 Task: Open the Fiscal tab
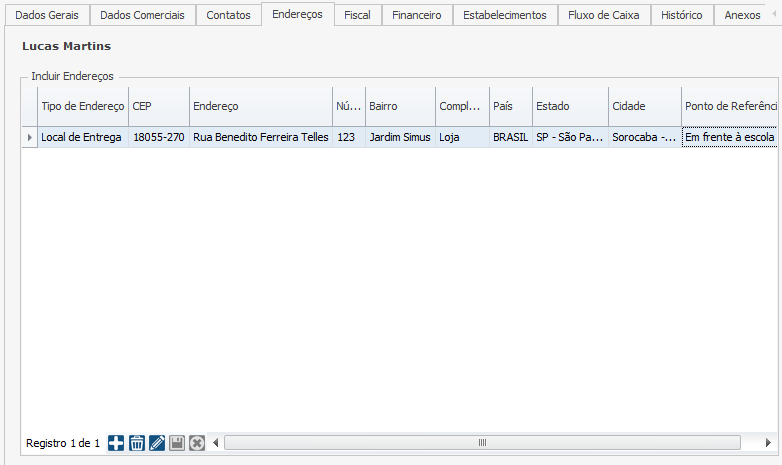(x=357, y=15)
